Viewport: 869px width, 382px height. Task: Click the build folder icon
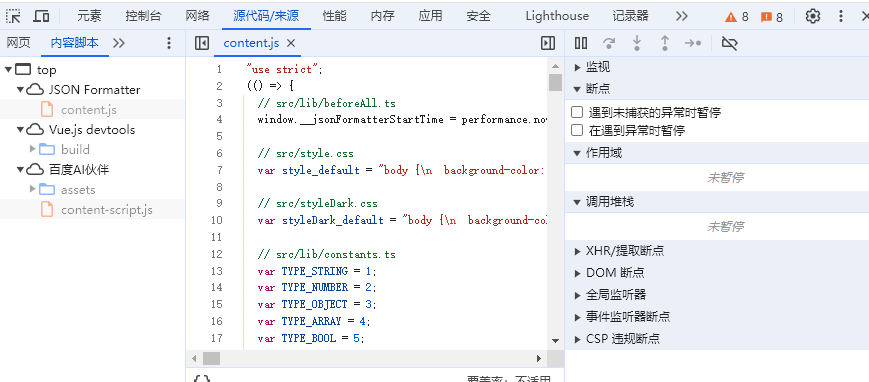[47, 149]
